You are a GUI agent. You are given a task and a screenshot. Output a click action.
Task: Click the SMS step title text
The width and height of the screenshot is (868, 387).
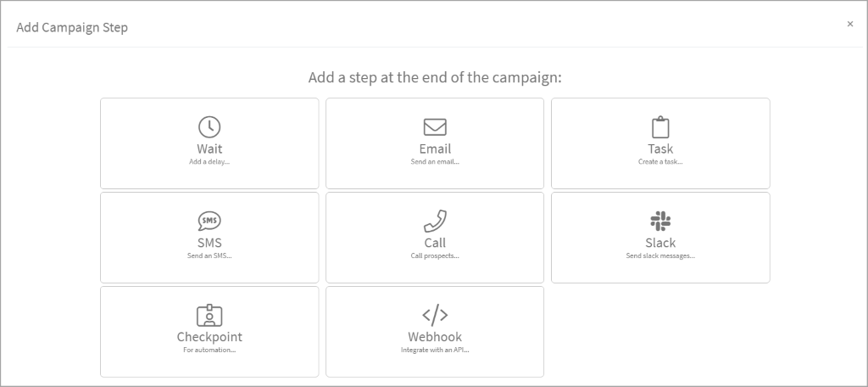209,243
